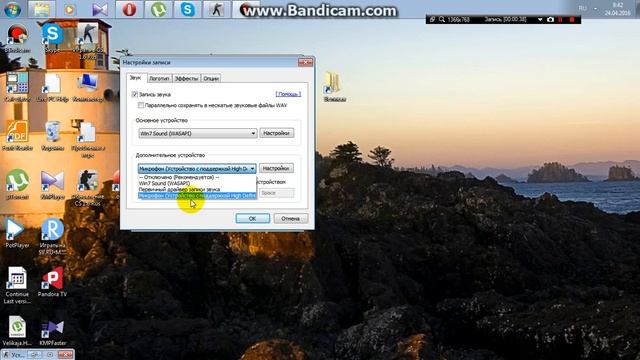Open the Computer desktop icon
The width and height of the screenshot is (640, 360).
pyautogui.click(x=88, y=87)
